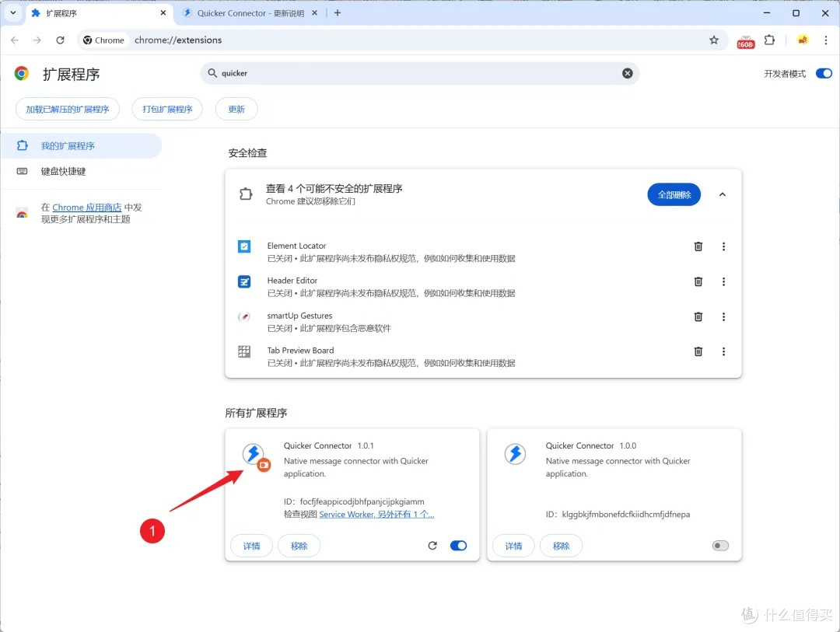Switch to the 扩展程序 browser tab
Screen dimensions: 840x632
(x=99, y=13)
